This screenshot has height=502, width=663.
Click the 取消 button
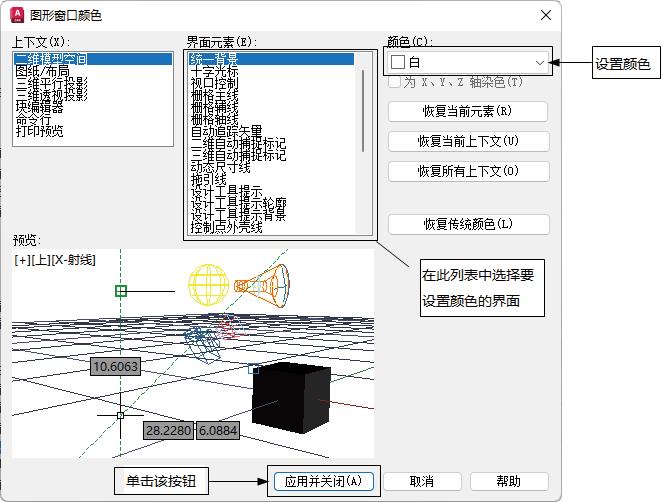tap(422, 481)
